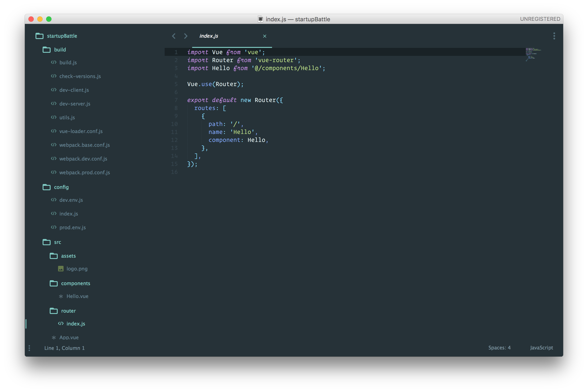Click code icon beside router index.js
The height and width of the screenshot is (392, 588).
(x=61, y=323)
